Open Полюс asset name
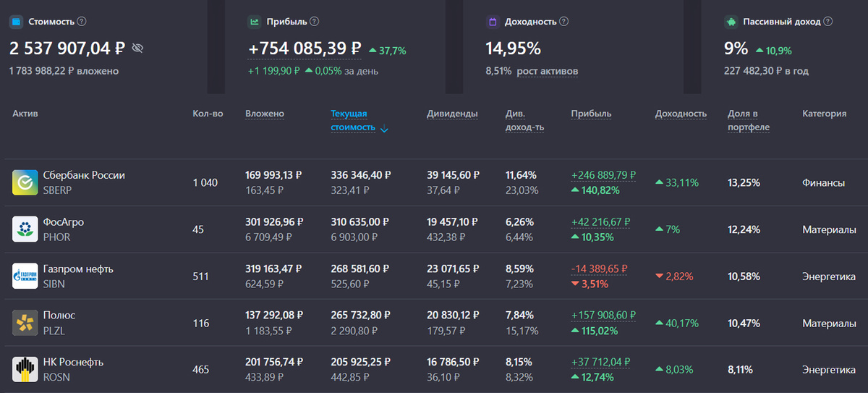 (x=59, y=315)
